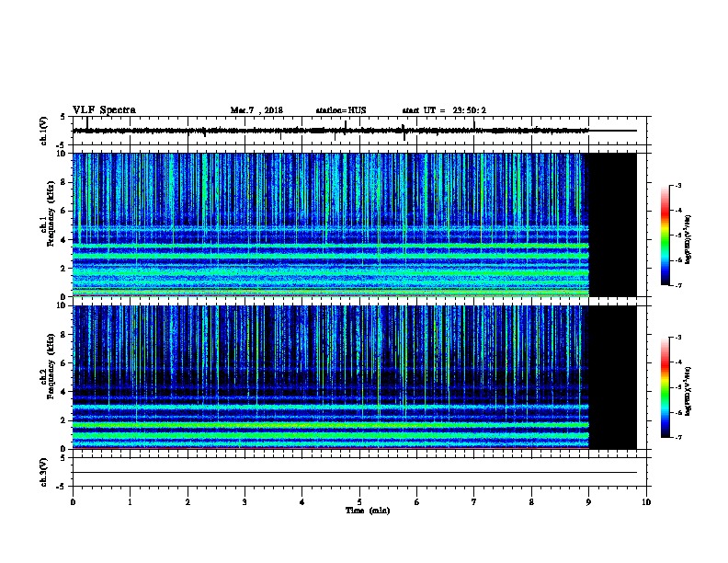
Task: Click the upper ch.1 color scale bar
Action: pos(665,236)
